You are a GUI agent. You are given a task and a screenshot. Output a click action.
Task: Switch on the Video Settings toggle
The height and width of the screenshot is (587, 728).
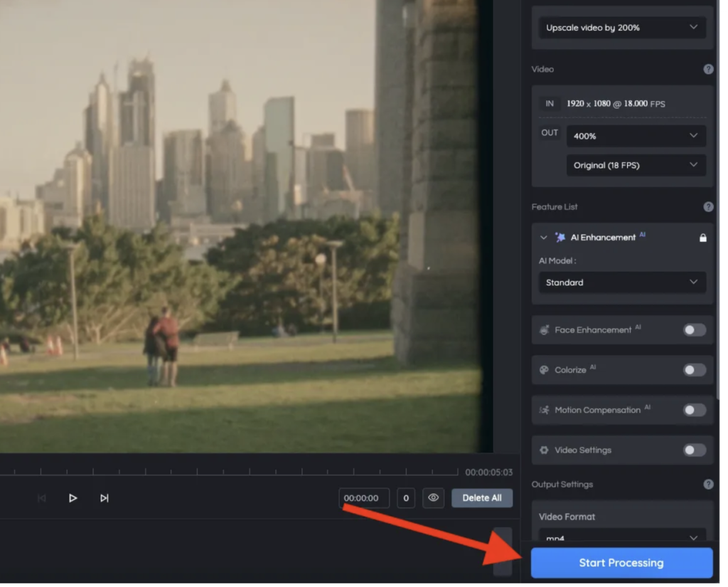695,450
